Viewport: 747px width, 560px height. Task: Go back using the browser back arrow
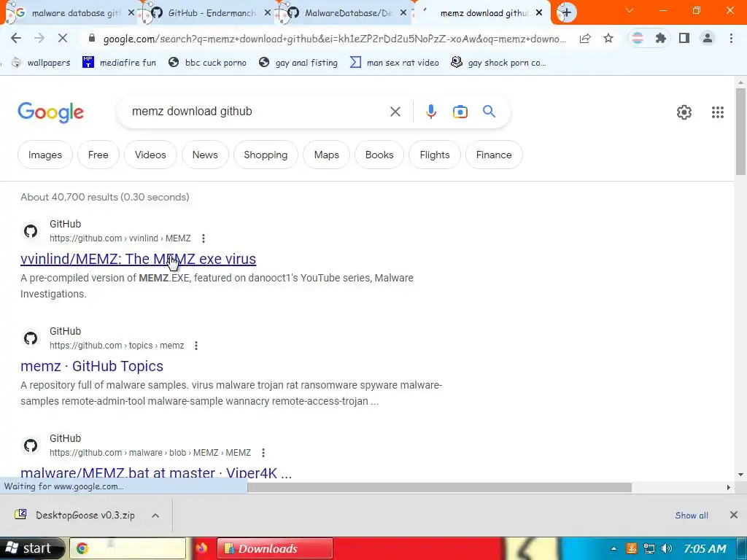[x=16, y=39]
